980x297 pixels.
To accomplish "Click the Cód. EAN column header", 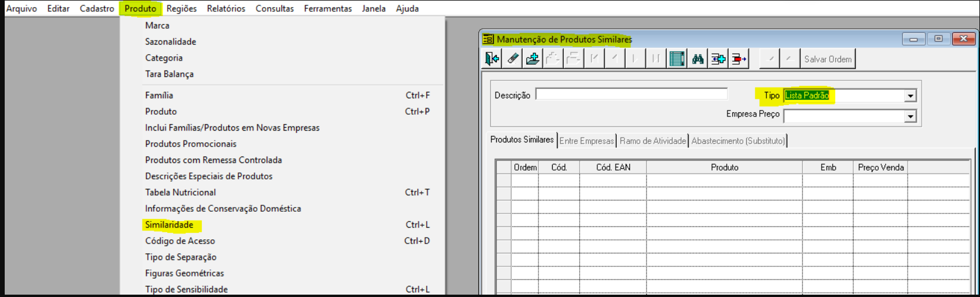I will pos(613,168).
